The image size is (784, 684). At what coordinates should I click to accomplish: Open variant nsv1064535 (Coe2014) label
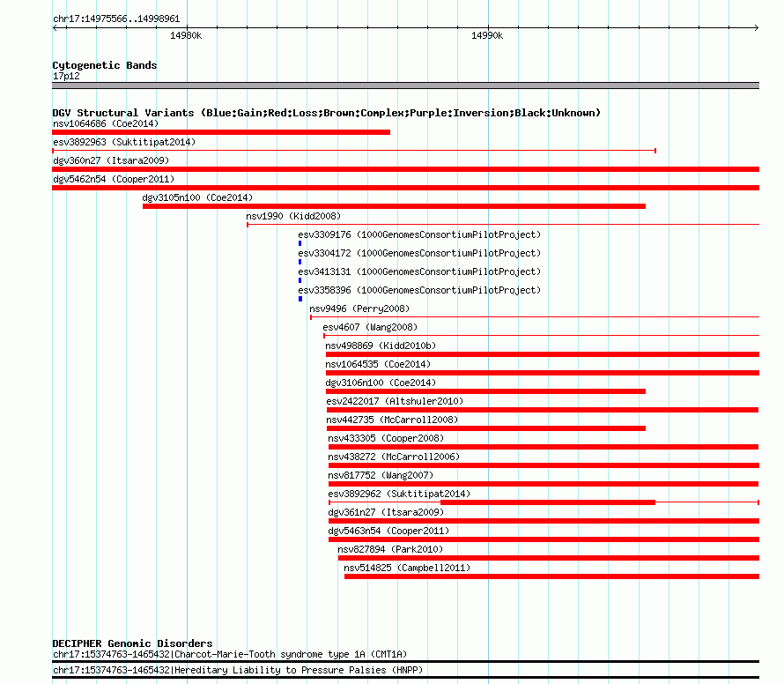point(378,364)
